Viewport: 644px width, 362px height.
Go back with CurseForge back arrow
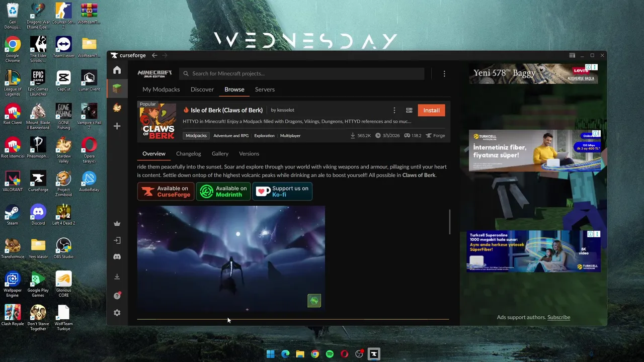click(x=154, y=55)
